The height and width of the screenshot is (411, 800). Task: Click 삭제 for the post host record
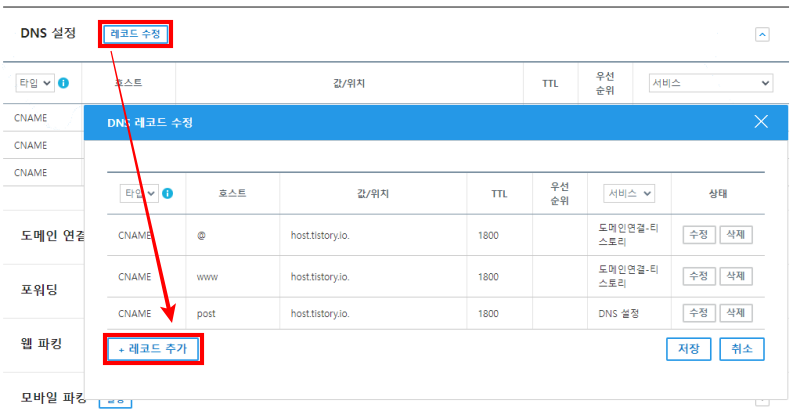click(736, 313)
